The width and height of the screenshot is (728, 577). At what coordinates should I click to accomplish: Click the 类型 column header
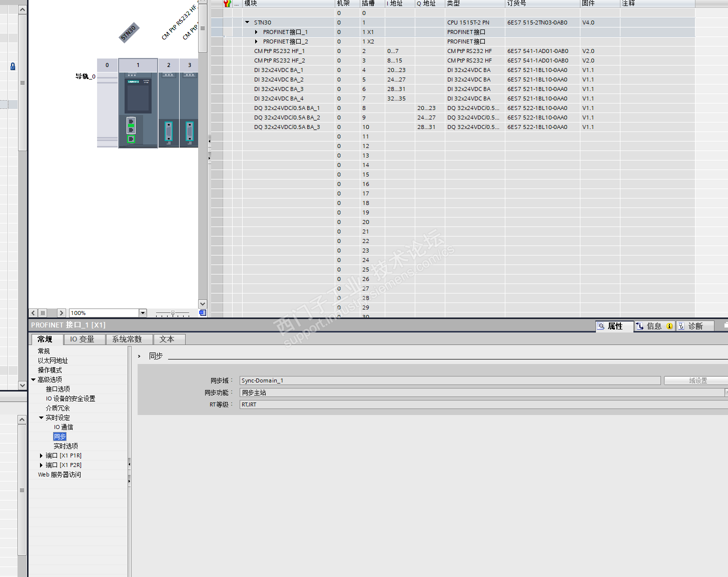pos(475,3)
